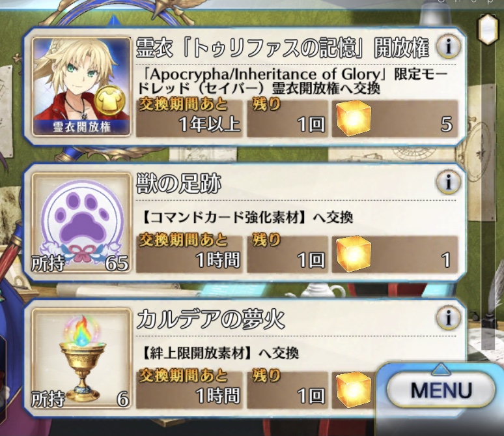The image size is (504, 436).
Task: Tap 残り 1回 for 獣の足跡
Action: [287, 255]
